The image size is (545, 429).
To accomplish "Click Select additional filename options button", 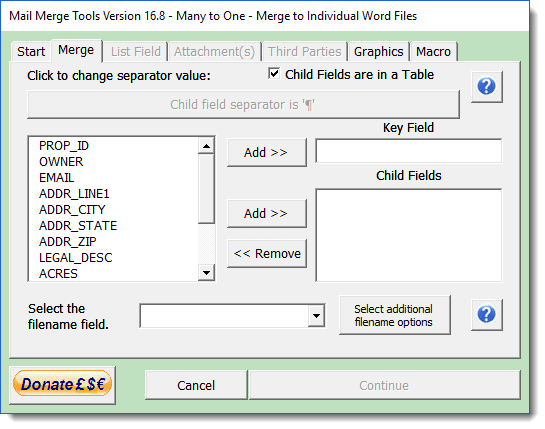I will 394,315.
